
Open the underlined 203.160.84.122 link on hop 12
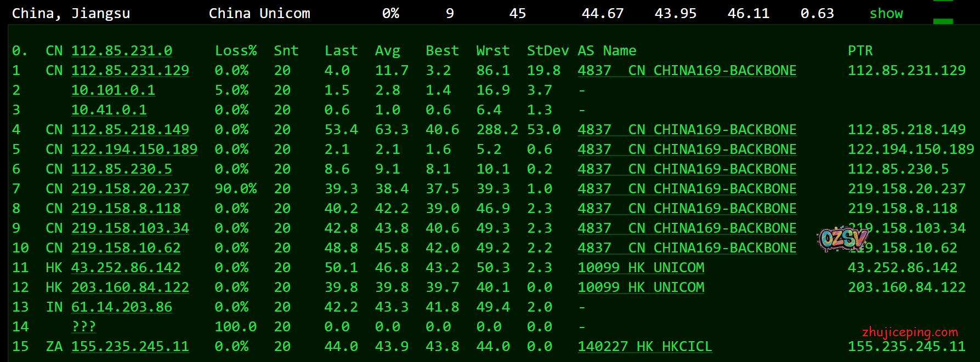click(130, 288)
